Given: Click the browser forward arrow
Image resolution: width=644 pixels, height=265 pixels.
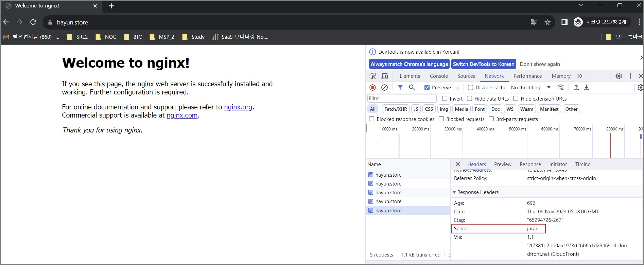Looking at the screenshot, I should click(x=20, y=22).
